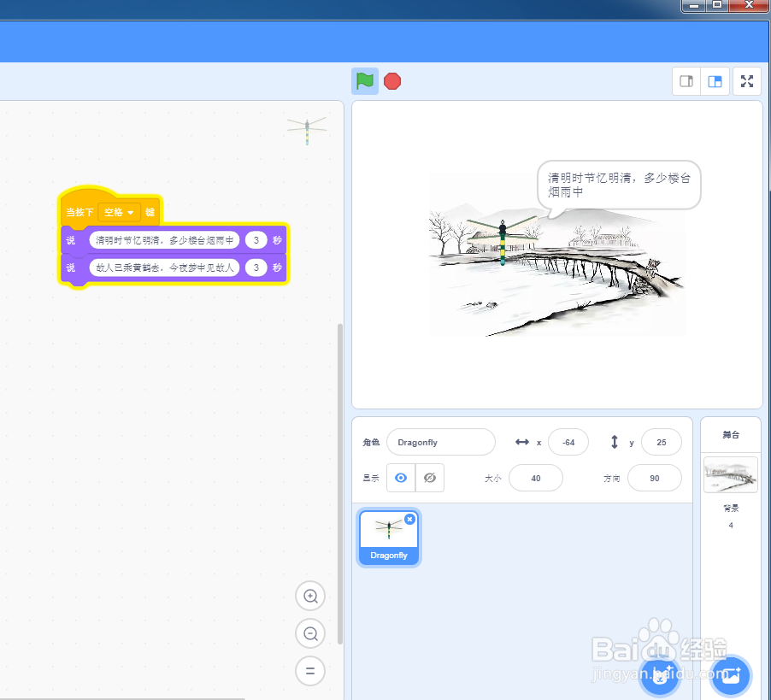Edit the direction value 90
Screen dimensions: 771x700
(655, 478)
